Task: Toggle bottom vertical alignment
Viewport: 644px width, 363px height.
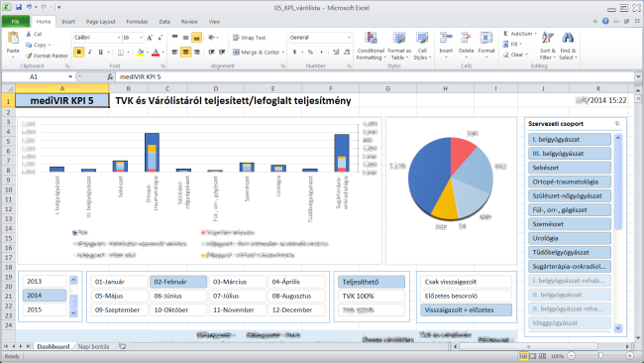Action: (197, 38)
